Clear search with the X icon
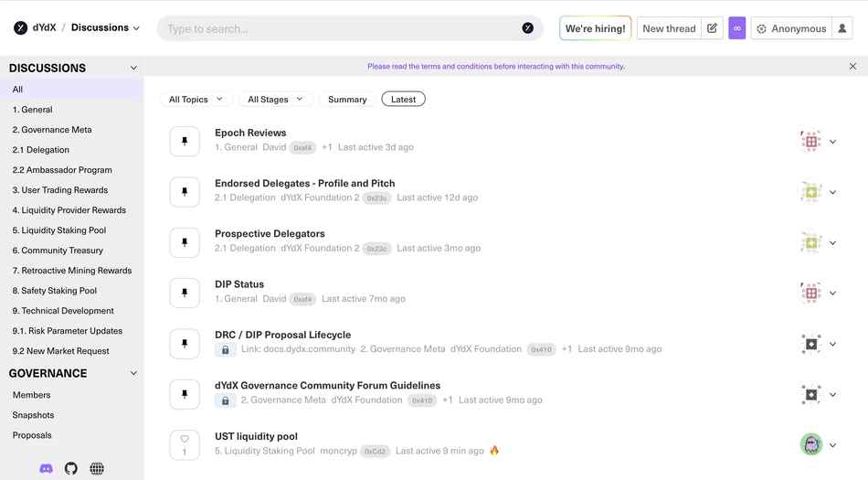The image size is (868, 480). pos(527,28)
